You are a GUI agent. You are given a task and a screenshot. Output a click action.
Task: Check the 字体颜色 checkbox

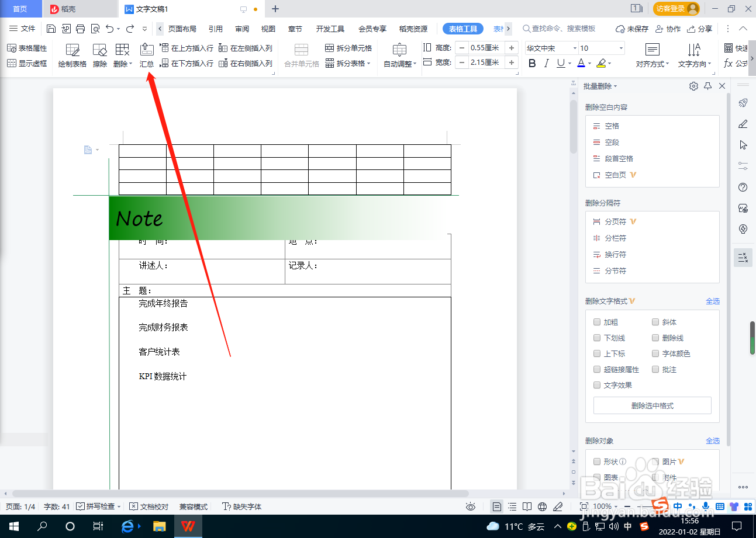655,353
